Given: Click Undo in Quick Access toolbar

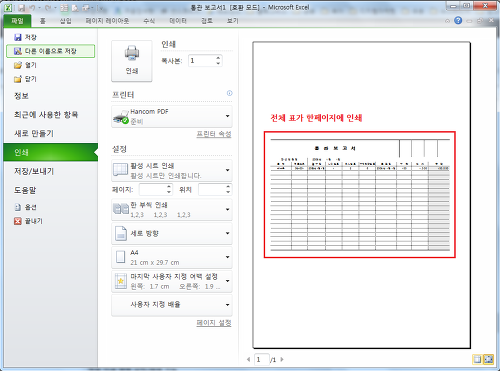Looking at the screenshot, I should pyautogui.click(x=33, y=7).
